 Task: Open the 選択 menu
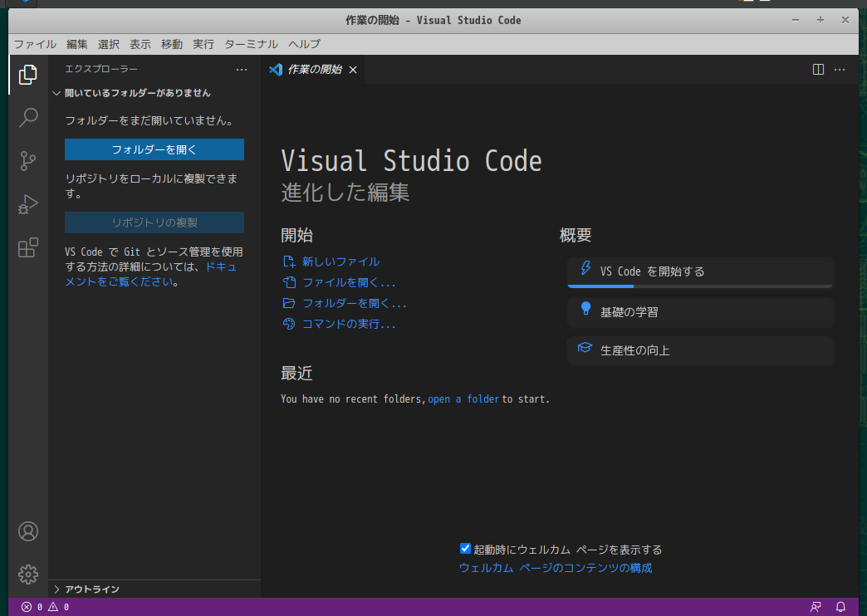[108, 44]
